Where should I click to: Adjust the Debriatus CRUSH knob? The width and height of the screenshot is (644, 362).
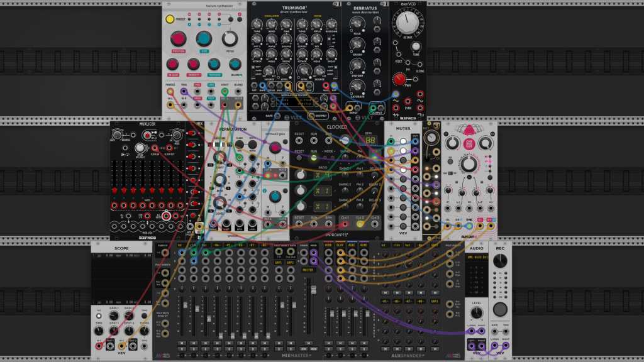357,45
